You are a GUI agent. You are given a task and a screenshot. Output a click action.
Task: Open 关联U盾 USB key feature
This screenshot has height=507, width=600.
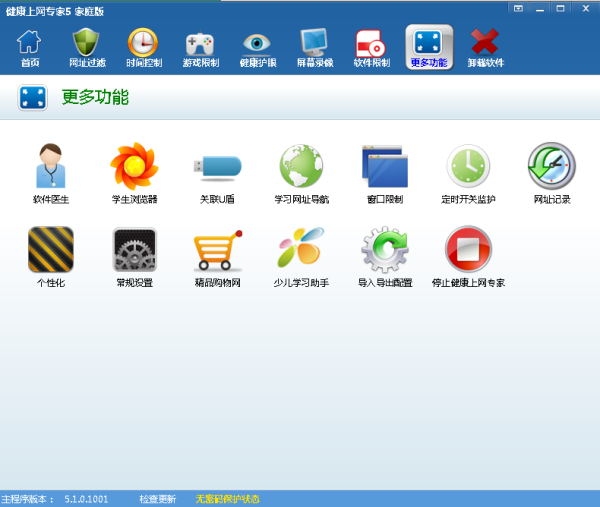tap(217, 166)
